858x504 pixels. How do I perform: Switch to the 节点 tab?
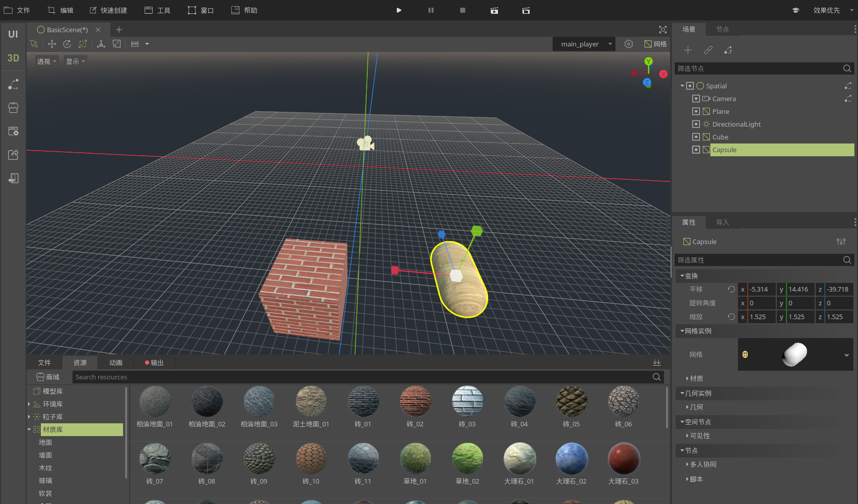click(723, 29)
